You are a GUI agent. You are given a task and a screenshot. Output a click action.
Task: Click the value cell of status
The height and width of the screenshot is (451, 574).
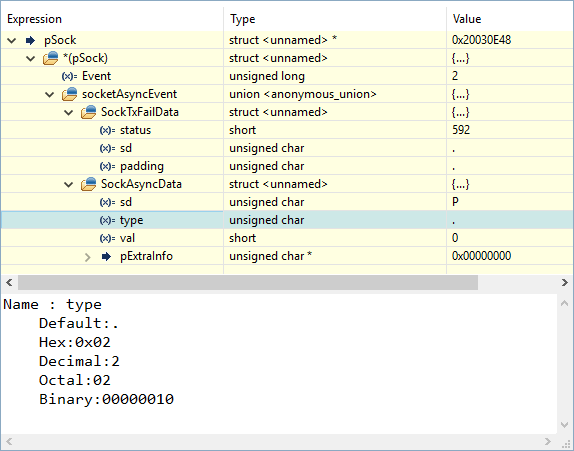coord(510,130)
